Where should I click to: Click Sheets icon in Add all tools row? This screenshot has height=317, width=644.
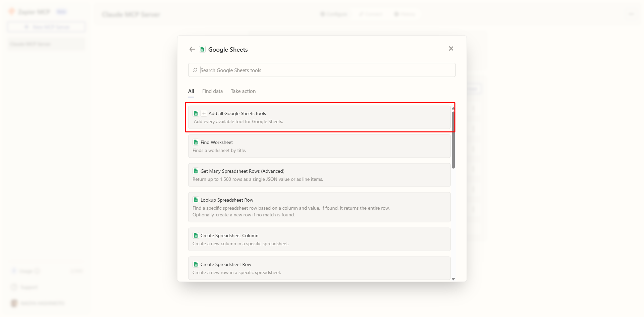click(196, 113)
